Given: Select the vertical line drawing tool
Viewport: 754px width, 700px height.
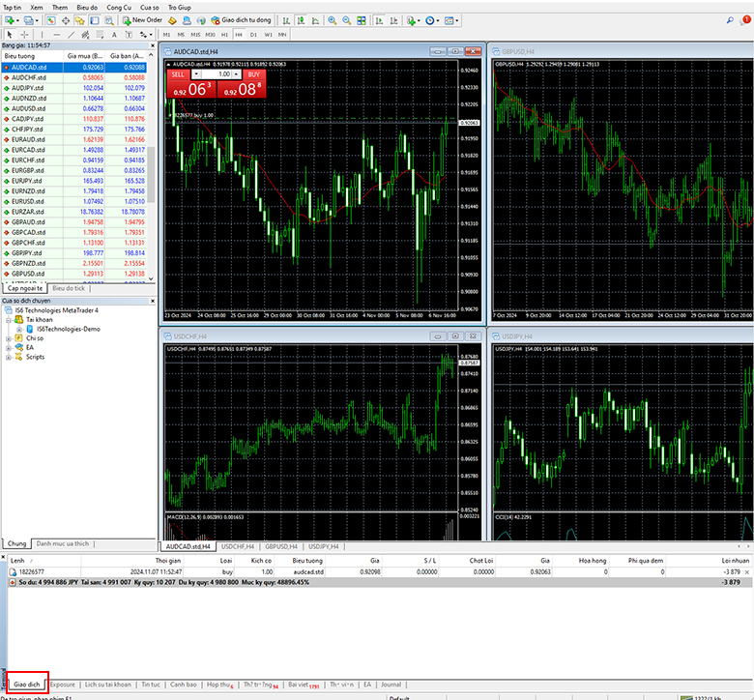Looking at the screenshot, I should 42,35.
